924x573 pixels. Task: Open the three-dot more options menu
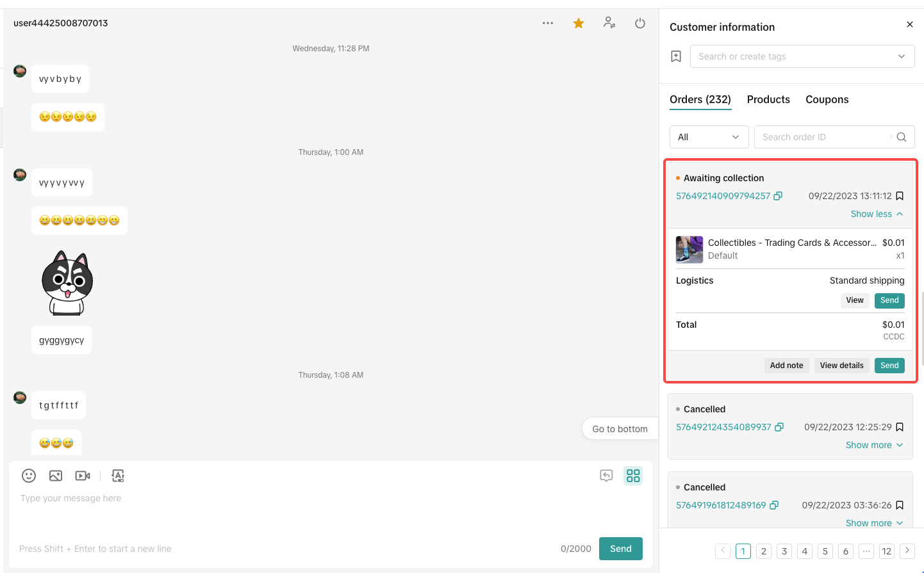point(548,23)
